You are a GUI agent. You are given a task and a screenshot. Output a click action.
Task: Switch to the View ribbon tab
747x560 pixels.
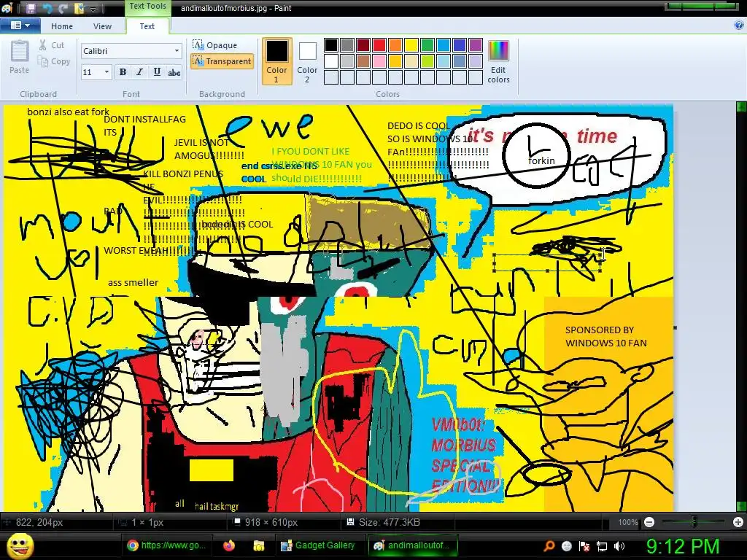point(102,26)
